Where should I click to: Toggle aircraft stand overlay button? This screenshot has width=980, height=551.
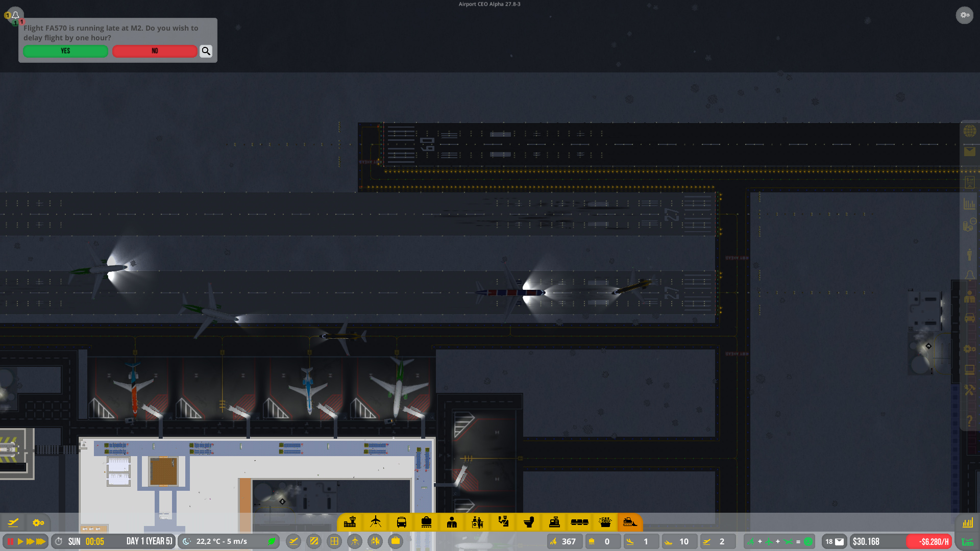(x=355, y=541)
